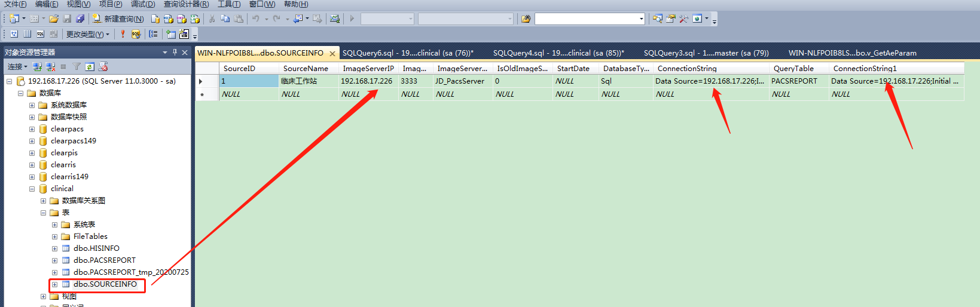Click the Refresh icon in Object Explorer

[90, 67]
